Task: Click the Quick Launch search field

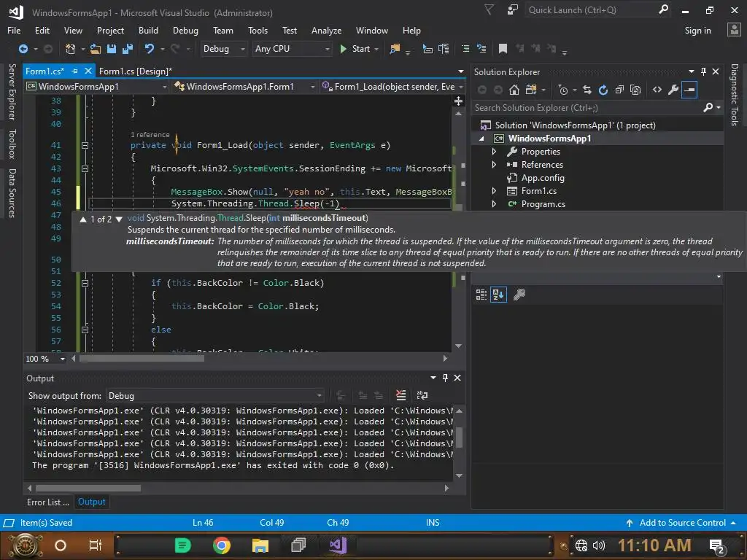Action: click(592, 10)
